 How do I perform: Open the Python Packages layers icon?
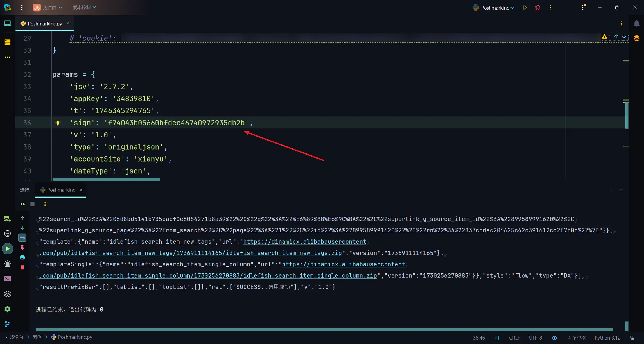click(x=8, y=294)
